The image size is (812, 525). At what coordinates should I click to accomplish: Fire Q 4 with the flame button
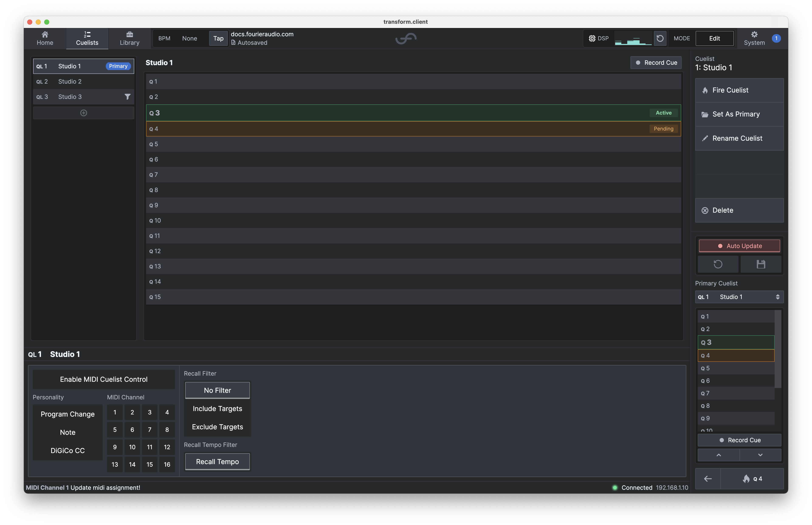coord(752,479)
